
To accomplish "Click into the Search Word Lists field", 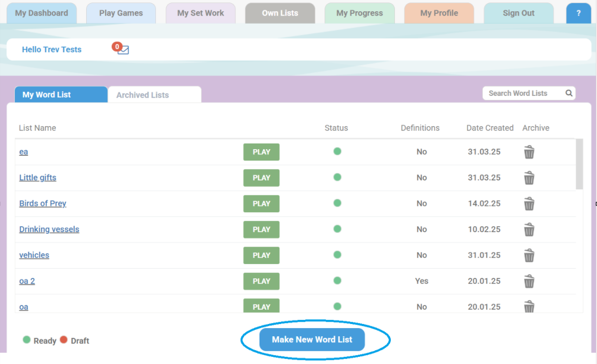I will click(523, 93).
